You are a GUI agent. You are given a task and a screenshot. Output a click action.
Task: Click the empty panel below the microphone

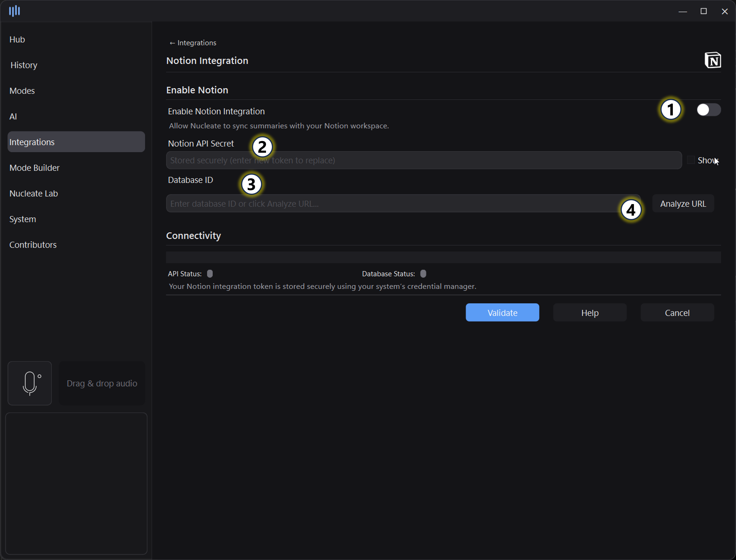76,484
